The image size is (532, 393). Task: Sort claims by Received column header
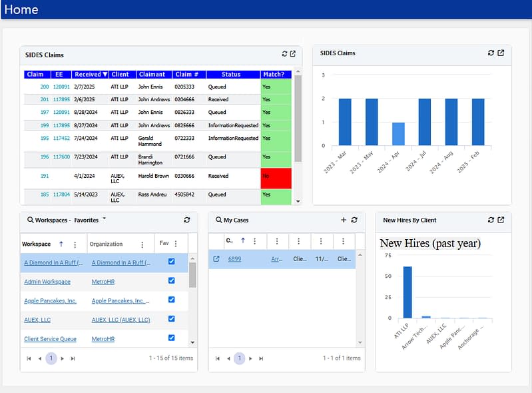point(90,75)
